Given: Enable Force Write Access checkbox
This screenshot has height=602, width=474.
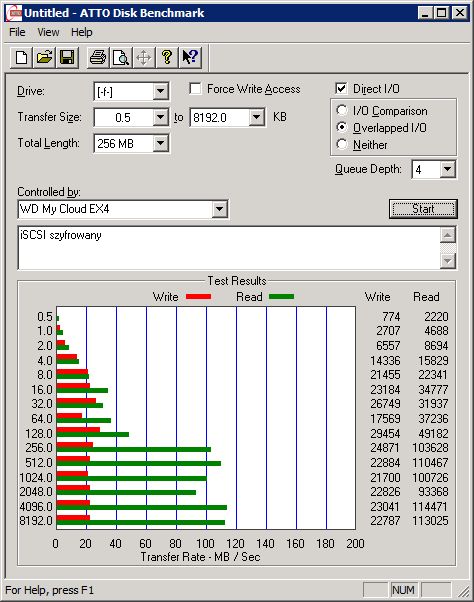Looking at the screenshot, I should coord(195,89).
